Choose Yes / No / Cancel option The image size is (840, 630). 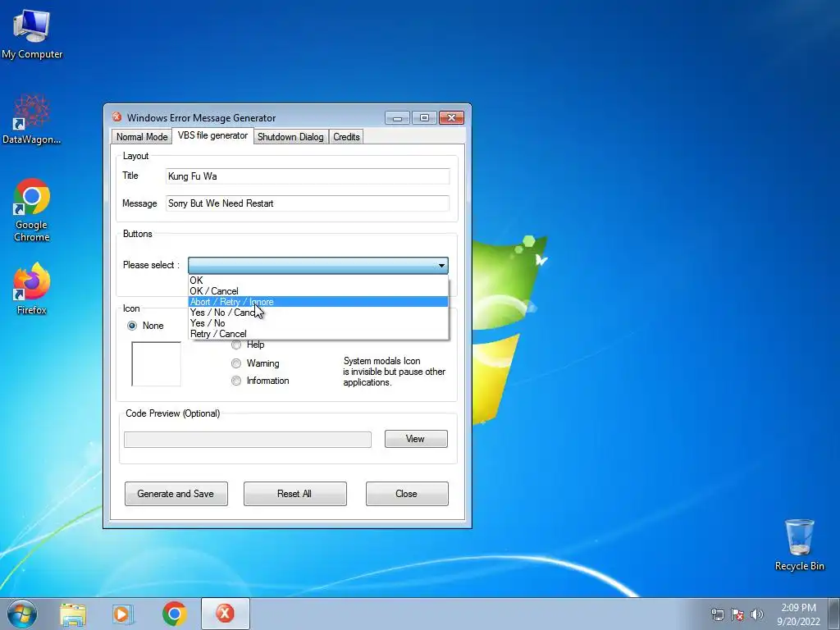tap(318, 313)
